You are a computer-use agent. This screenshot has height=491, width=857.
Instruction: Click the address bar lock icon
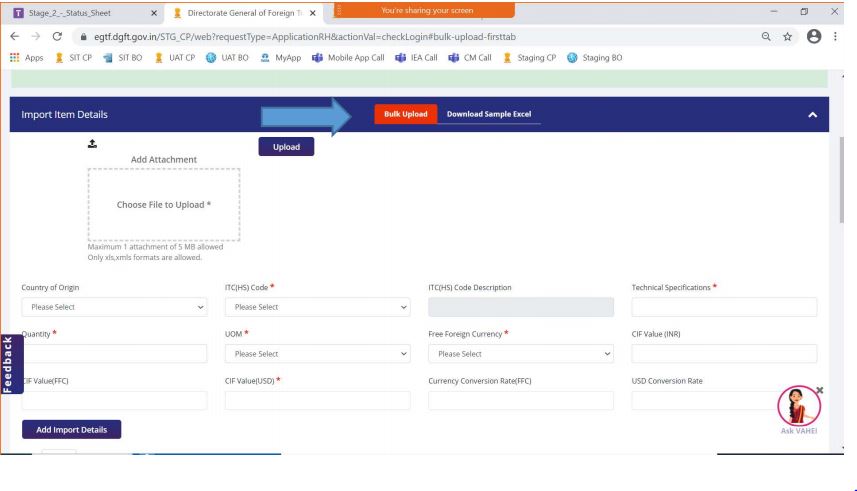[x=83, y=37]
